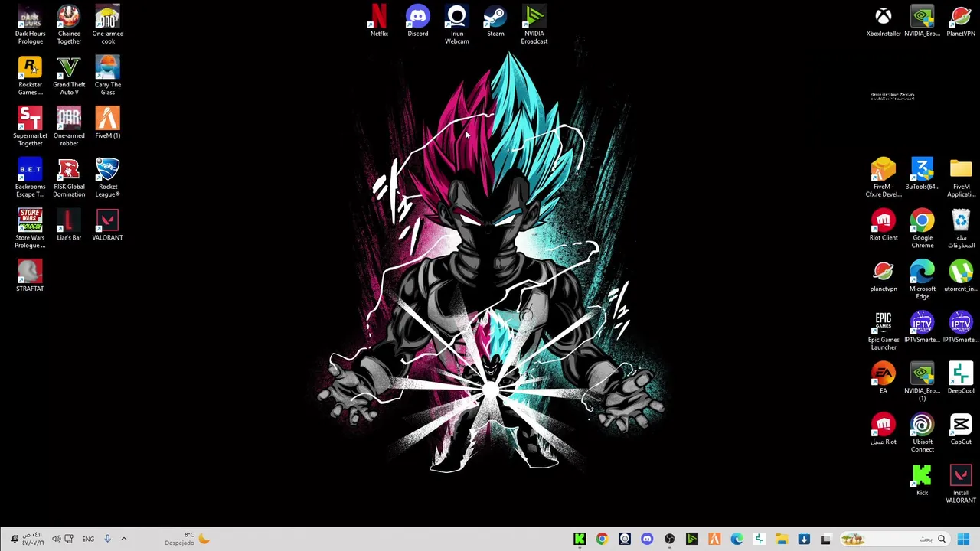The width and height of the screenshot is (980, 551).
Task: Open Google Chrome from the taskbar
Action: coord(602,540)
